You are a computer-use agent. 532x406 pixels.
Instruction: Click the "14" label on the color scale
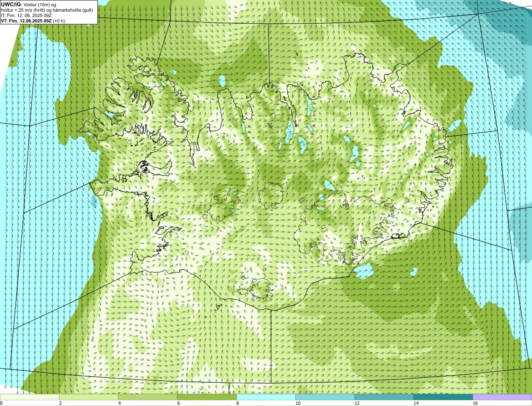pos(416,403)
